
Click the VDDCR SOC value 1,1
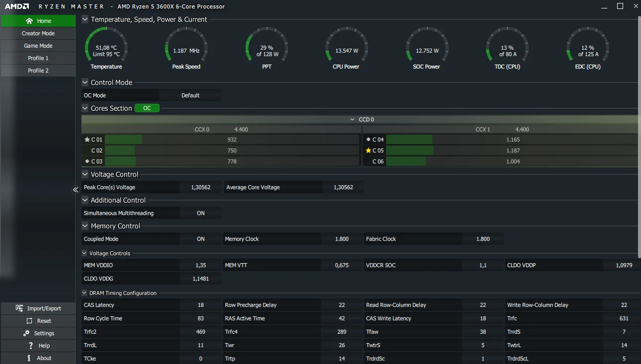coord(483,265)
